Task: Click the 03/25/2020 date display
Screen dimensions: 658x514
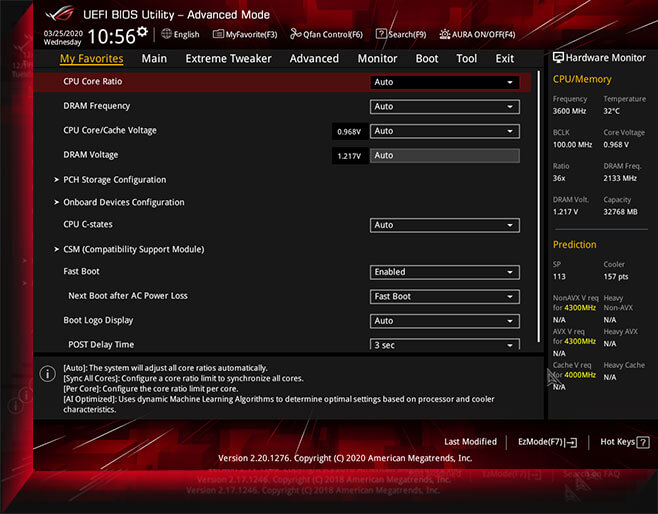Action: click(63, 33)
